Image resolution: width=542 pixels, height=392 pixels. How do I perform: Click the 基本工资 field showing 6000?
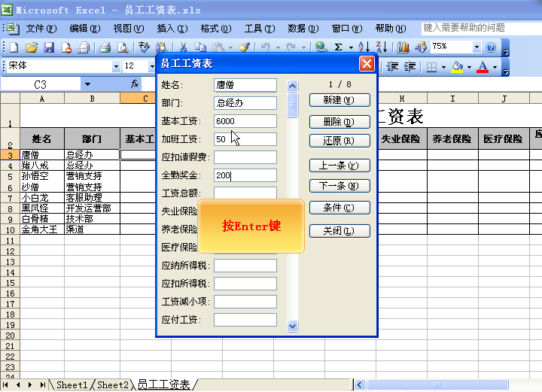pyautogui.click(x=245, y=121)
